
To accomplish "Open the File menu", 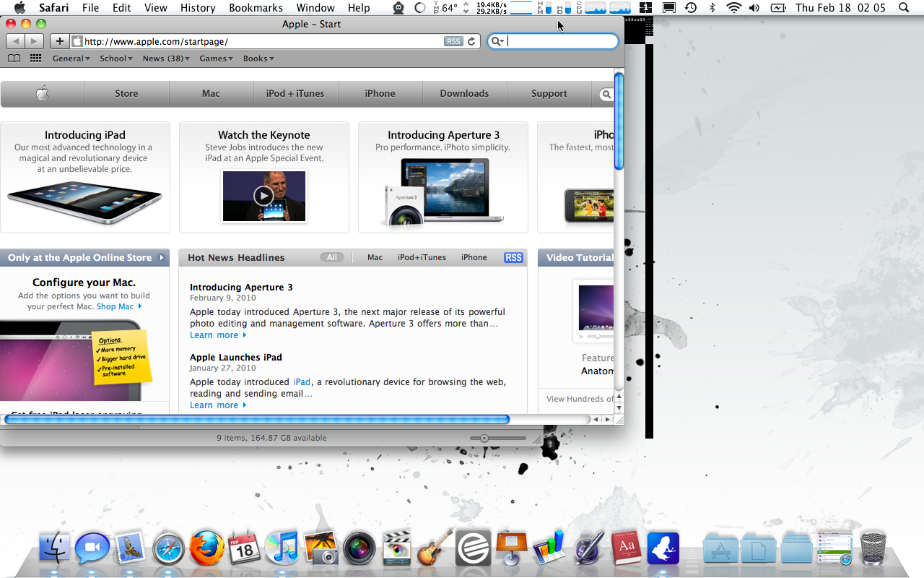I will (90, 8).
